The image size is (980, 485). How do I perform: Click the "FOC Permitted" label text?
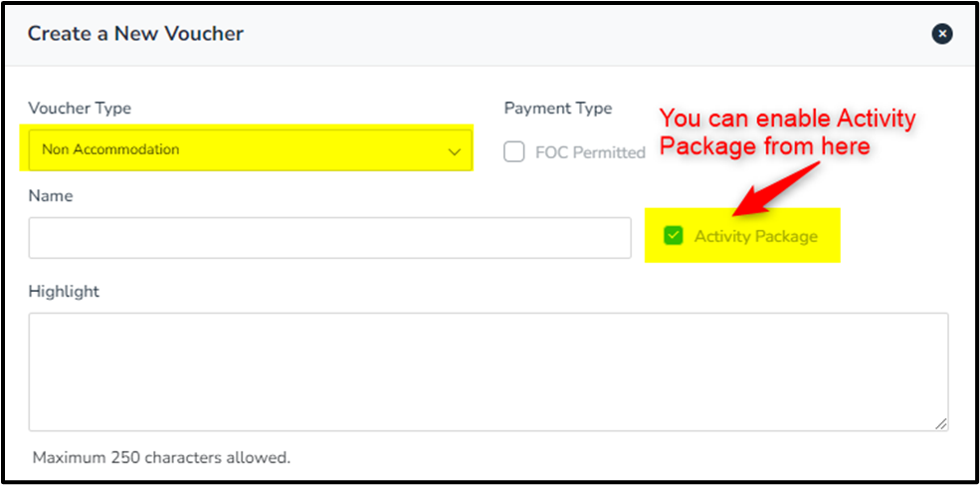[x=590, y=152]
